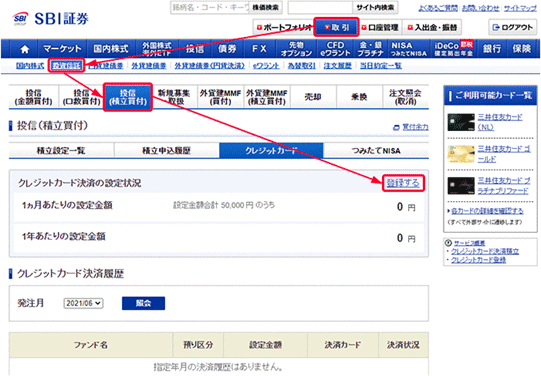Click the home icon in navigation bar

24,49
